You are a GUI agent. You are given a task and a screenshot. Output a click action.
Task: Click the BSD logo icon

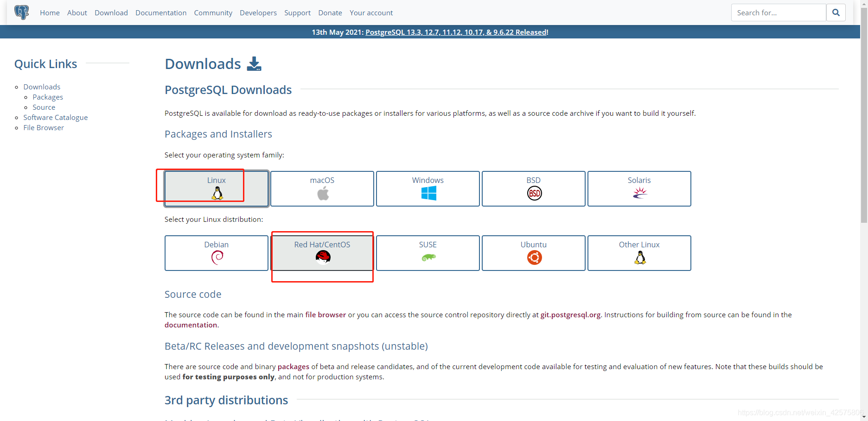(534, 193)
